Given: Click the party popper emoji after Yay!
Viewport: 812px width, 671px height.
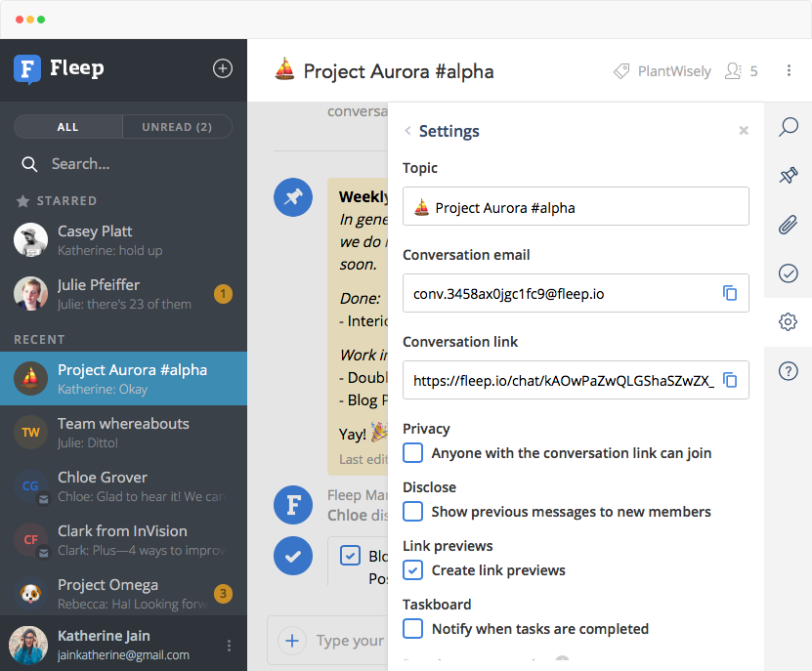Looking at the screenshot, I should pyautogui.click(x=379, y=432).
